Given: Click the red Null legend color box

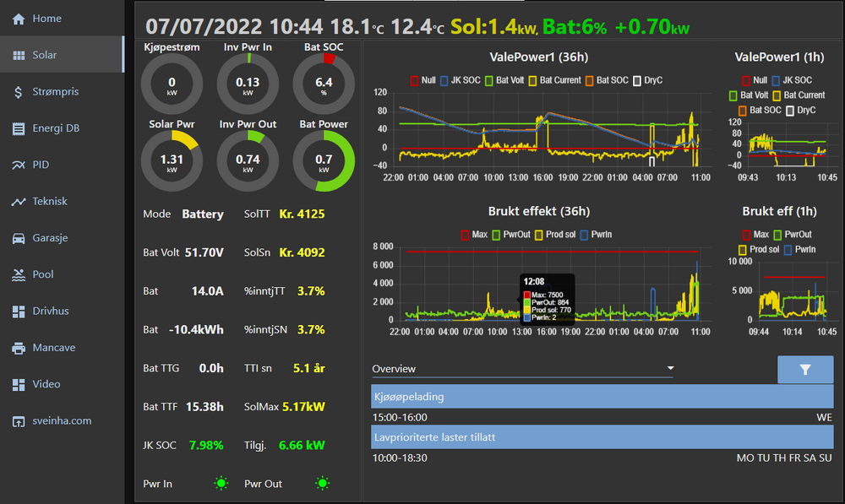Looking at the screenshot, I should [x=414, y=80].
